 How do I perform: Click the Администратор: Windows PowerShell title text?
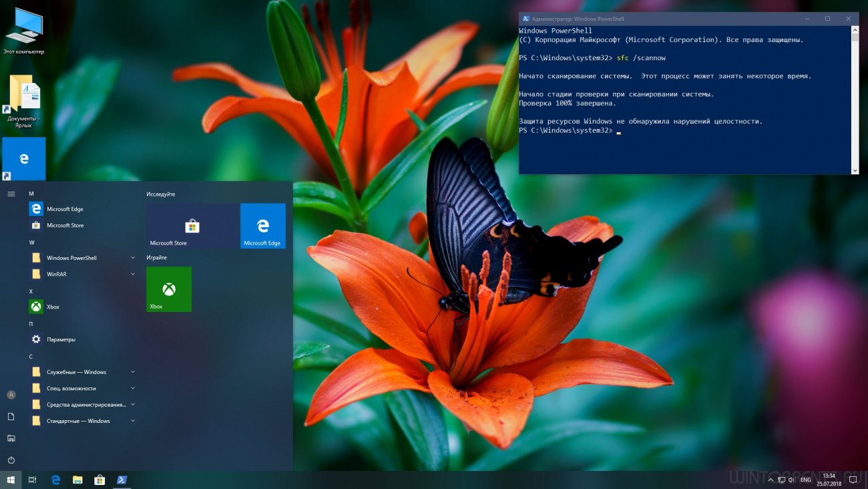click(x=578, y=19)
